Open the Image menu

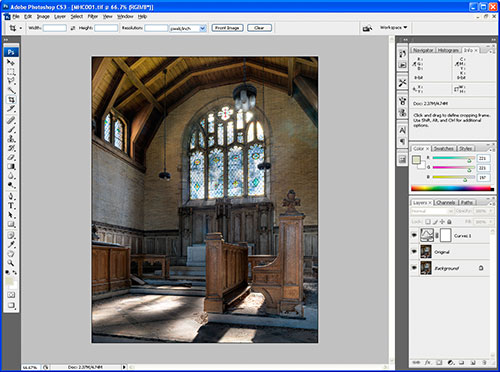pos(43,16)
